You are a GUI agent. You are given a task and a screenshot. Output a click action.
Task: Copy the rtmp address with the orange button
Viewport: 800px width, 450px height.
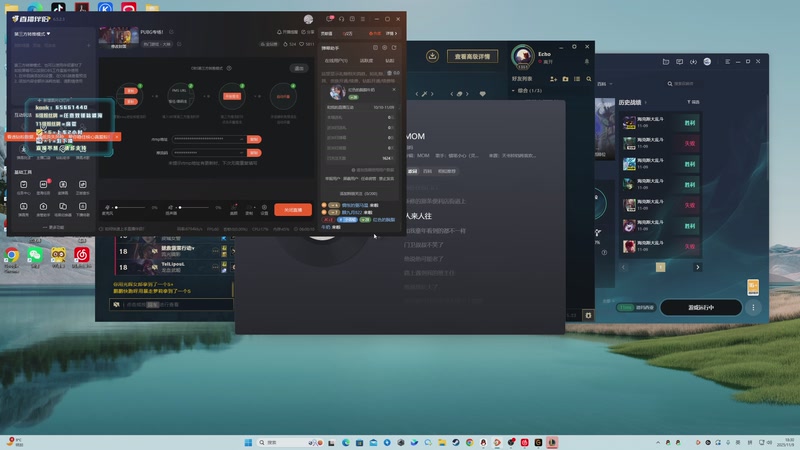click(254, 139)
